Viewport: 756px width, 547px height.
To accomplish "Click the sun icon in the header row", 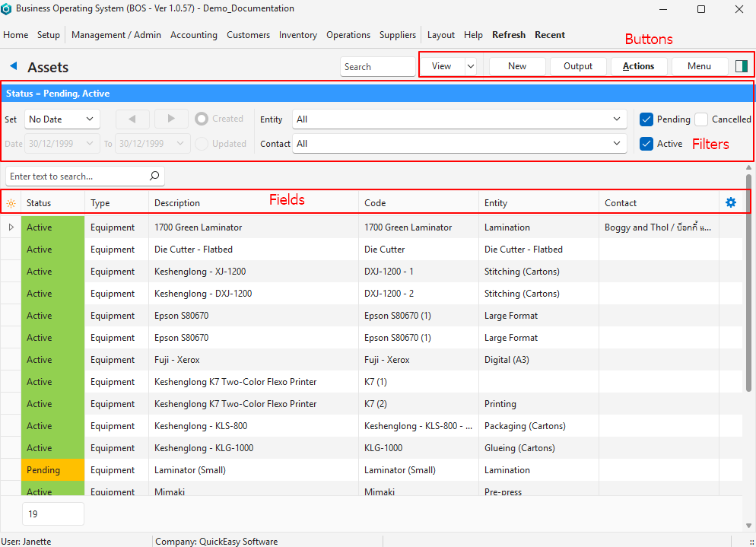I will (11, 203).
